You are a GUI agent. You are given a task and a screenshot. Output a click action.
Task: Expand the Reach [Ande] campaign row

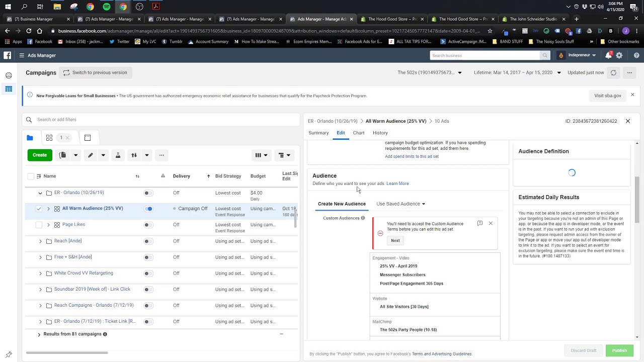click(40, 241)
